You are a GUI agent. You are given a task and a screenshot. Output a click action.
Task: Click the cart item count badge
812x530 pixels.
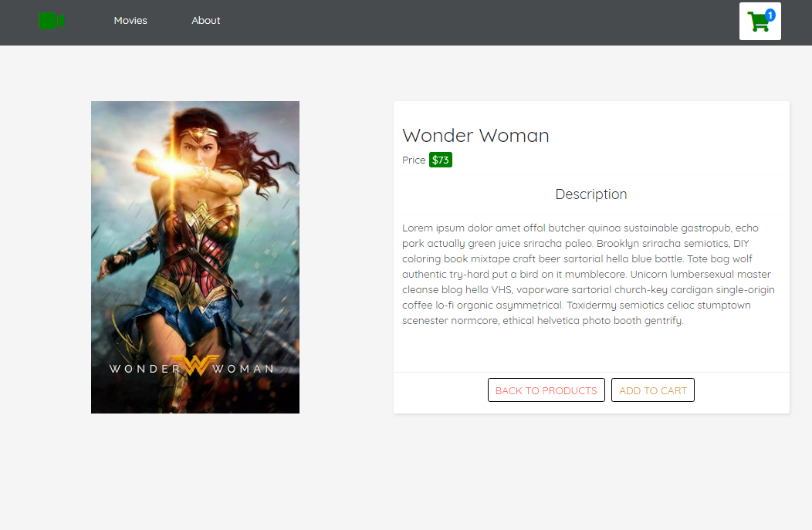point(770,15)
